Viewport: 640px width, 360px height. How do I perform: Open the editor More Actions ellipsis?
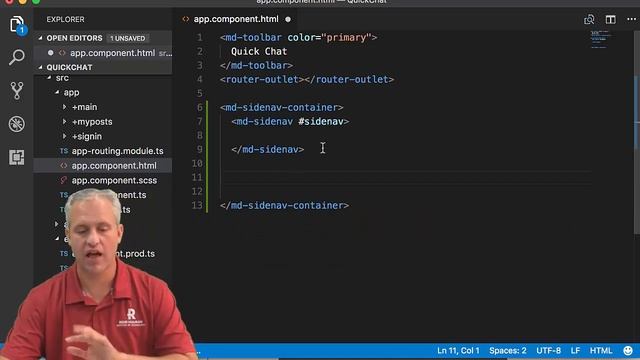tap(631, 19)
